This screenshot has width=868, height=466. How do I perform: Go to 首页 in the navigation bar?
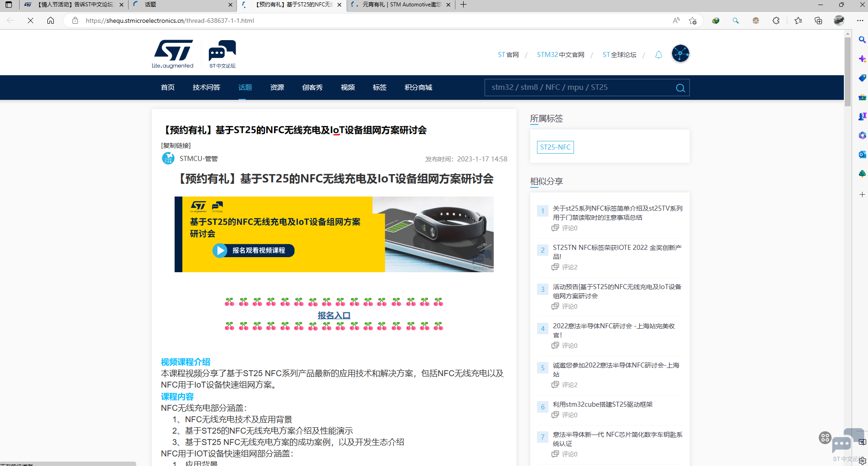point(168,88)
